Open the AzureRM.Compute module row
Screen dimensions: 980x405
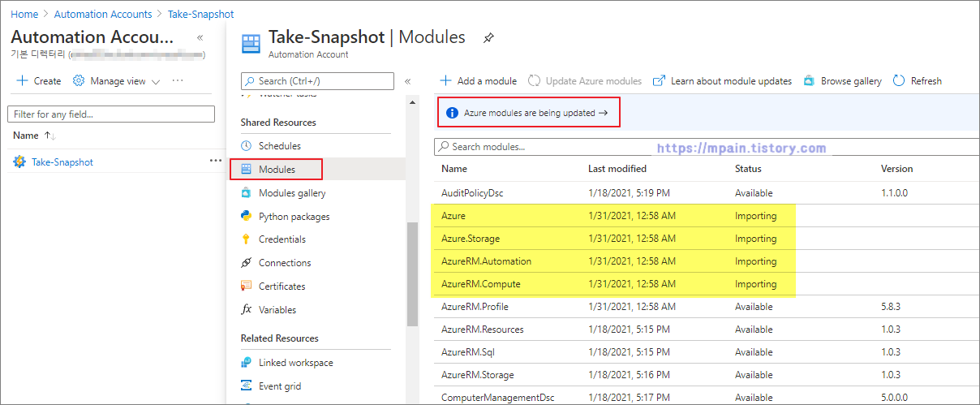(x=705, y=284)
